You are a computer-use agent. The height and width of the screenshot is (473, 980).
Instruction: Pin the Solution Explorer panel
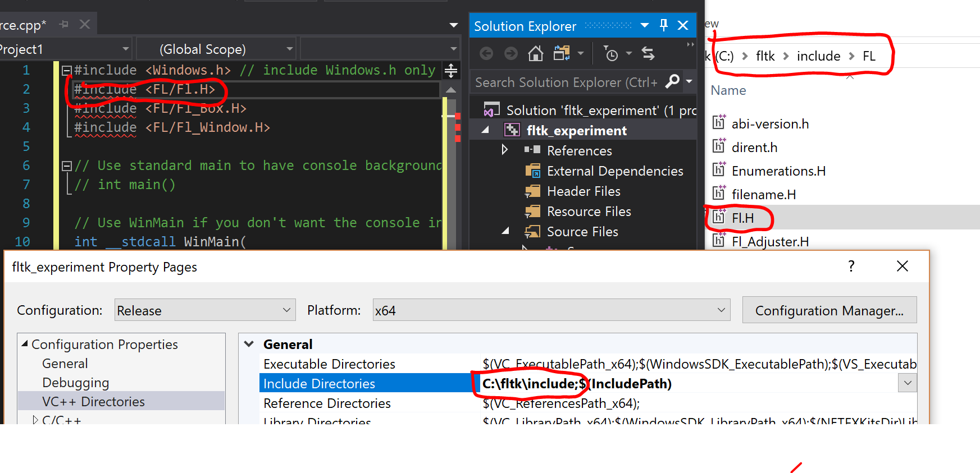tap(664, 25)
